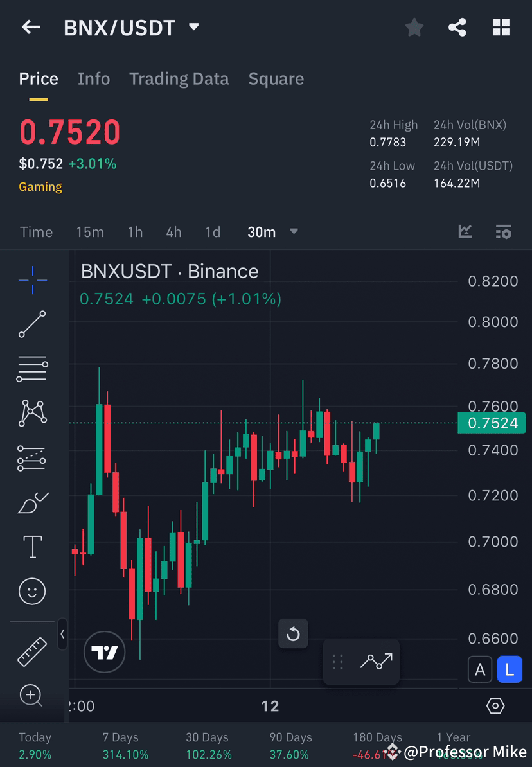
Task: Select the XABCD pattern tool
Action: (32, 413)
